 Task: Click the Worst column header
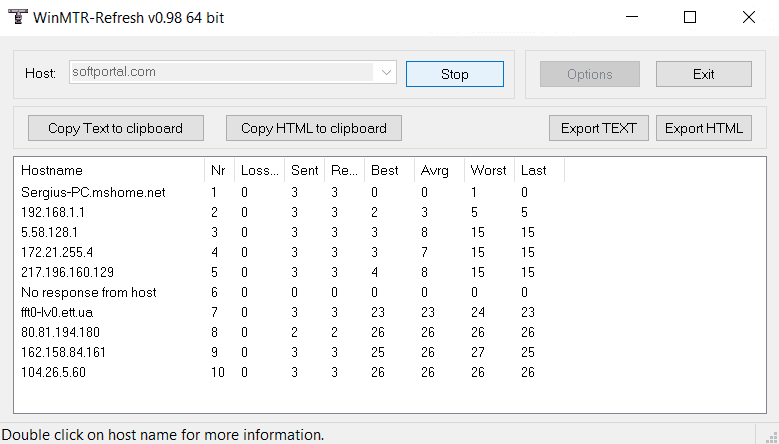pyautogui.click(x=488, y=170)
